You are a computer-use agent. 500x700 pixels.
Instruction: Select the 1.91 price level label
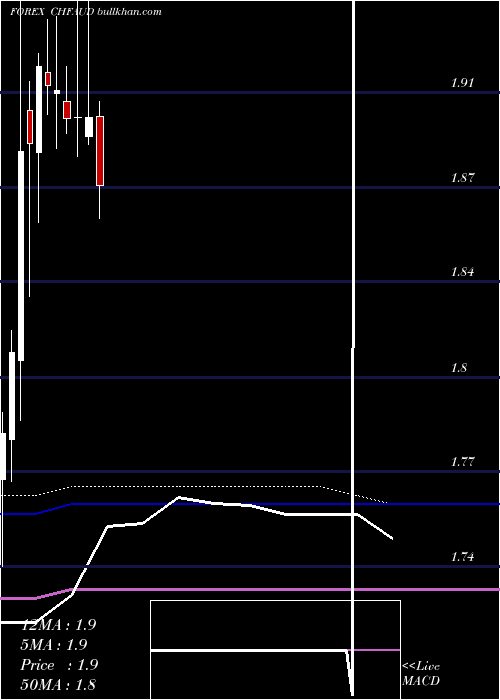(x=462, y=83)
